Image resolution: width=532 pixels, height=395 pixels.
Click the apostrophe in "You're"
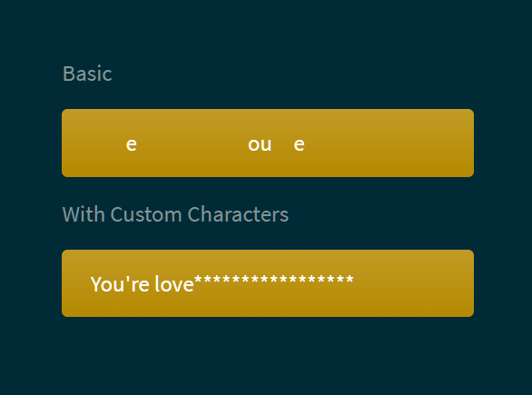(128, 280)
